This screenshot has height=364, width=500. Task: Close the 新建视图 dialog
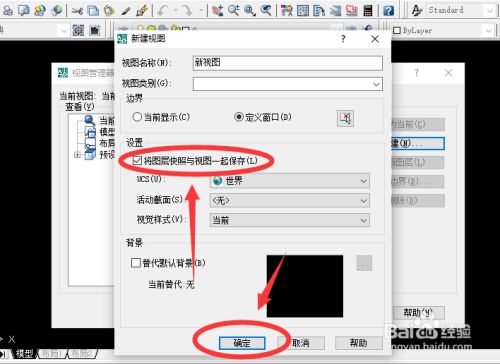375,39
